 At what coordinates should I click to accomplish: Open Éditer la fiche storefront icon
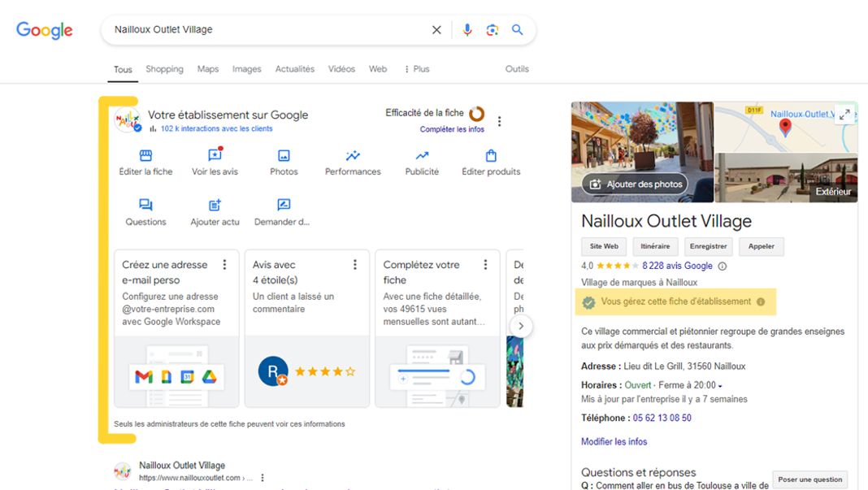(x=145, y=155)
